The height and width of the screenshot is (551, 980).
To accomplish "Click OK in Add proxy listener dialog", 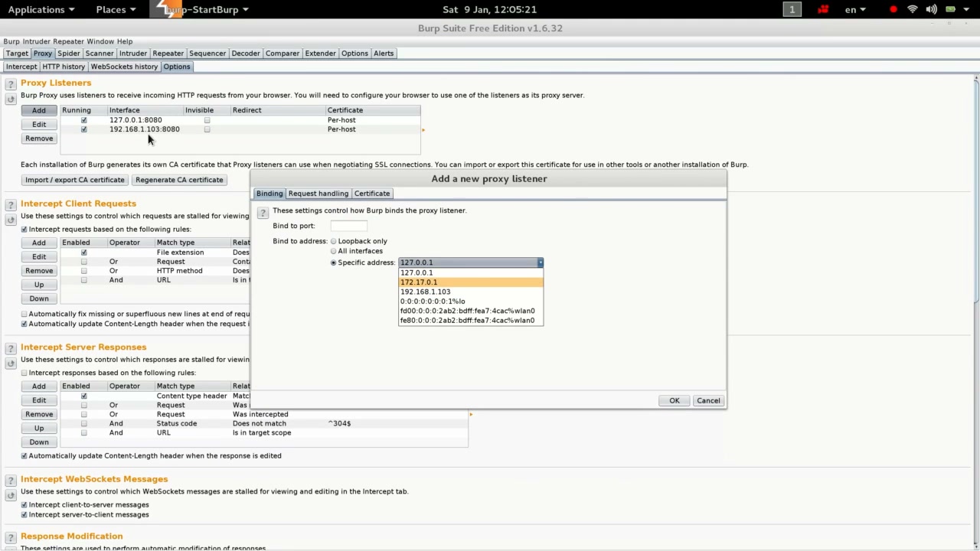I will click(674, 401).
